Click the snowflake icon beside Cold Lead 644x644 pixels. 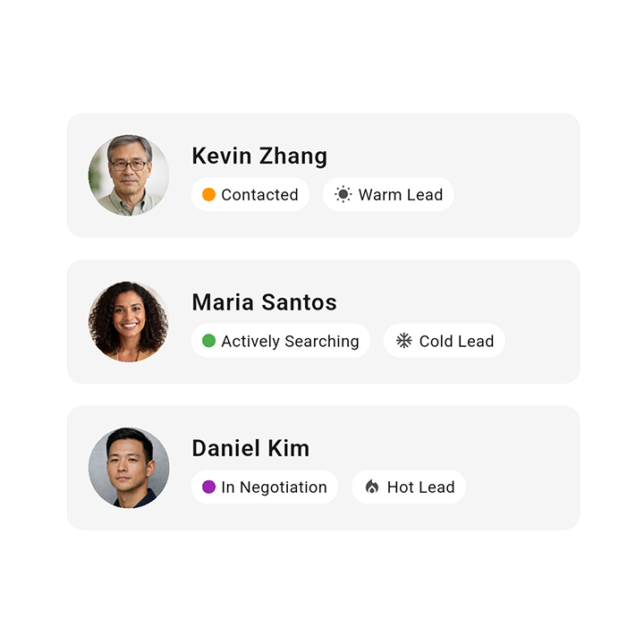(x=404, y=341)
